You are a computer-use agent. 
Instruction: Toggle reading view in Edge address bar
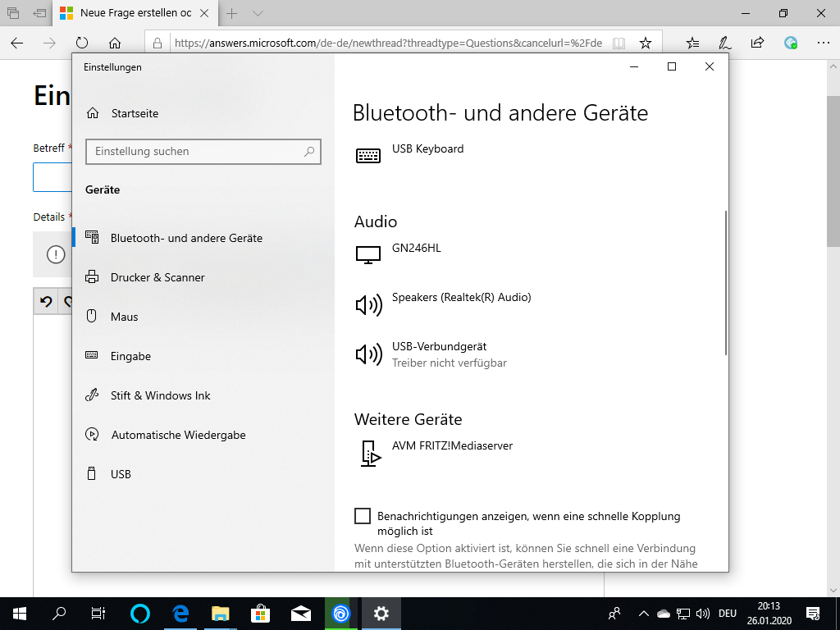point(619,43)
